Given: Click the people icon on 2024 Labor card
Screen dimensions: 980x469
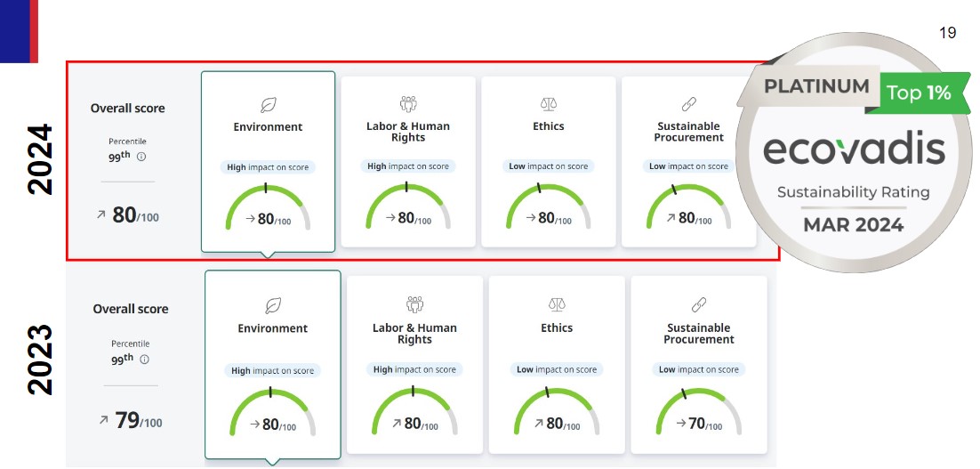Looking at the screenshot, I should click(x=408, y=104).
